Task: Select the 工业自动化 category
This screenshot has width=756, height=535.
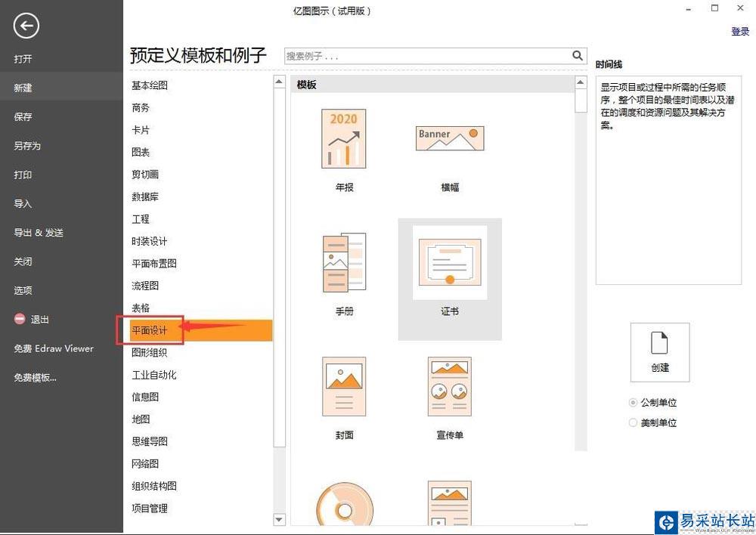Action: tap(154, 375)
